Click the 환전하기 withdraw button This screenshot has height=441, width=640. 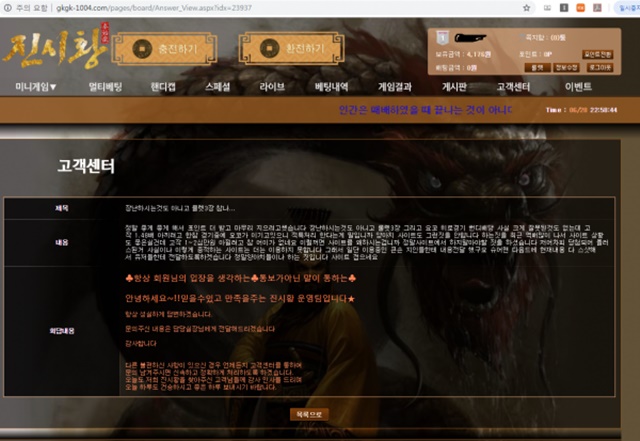[291, 49]
